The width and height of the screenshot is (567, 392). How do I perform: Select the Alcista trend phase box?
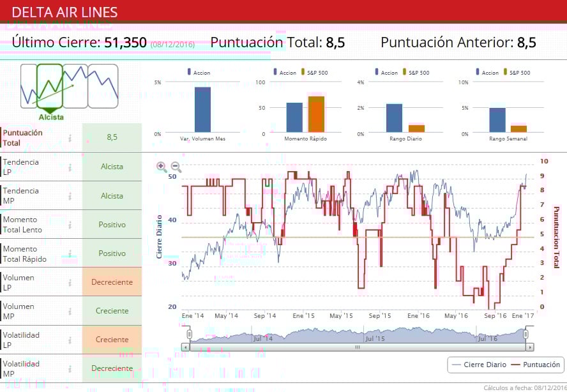[x=50, y=86]
